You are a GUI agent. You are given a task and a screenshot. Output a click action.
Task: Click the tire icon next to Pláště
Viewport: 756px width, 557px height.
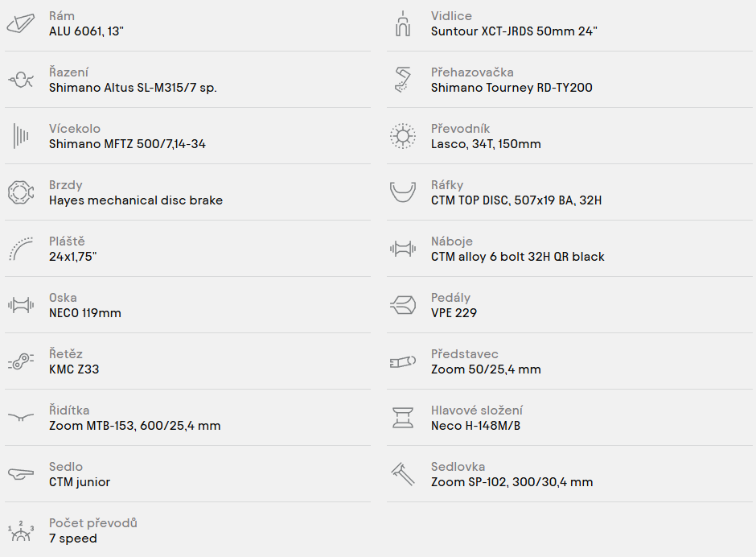click(21, 249)
